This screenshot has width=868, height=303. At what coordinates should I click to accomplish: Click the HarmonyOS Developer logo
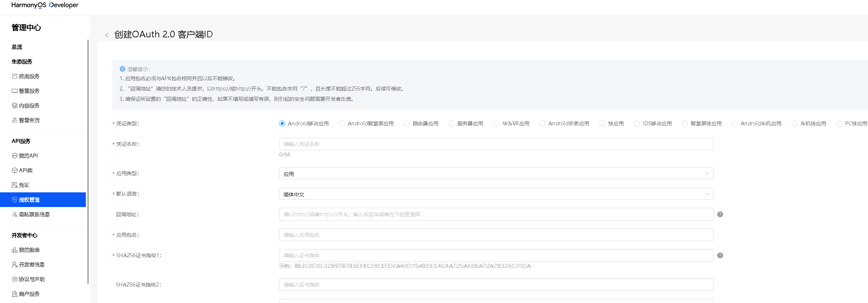[45, 5]
